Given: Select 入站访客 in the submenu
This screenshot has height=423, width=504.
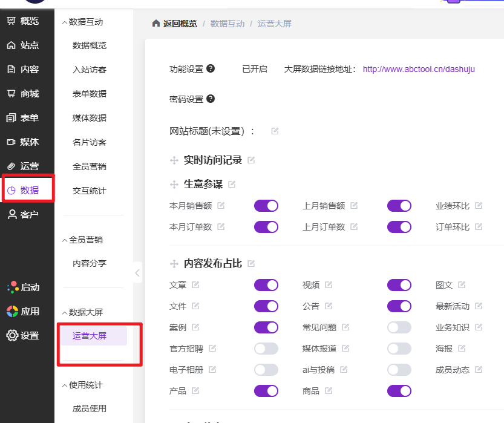Looking at the screenshot, I should pyautogui.click(x=90, y=70).
